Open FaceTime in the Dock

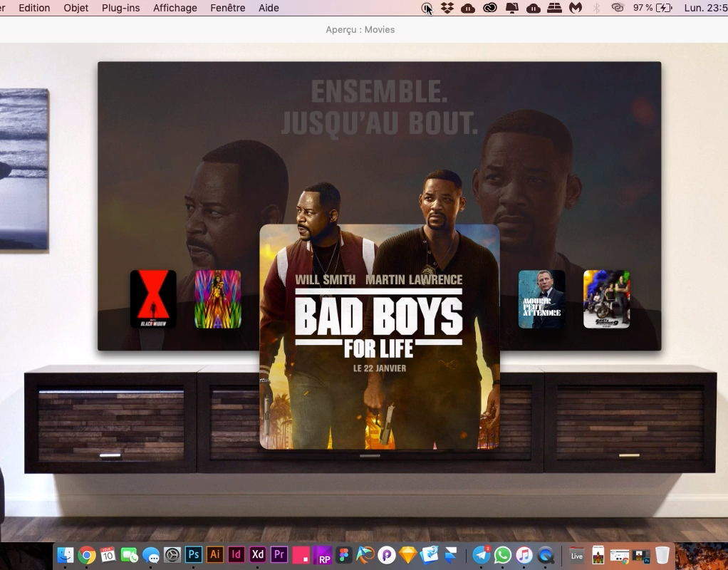tap(130, 554)
